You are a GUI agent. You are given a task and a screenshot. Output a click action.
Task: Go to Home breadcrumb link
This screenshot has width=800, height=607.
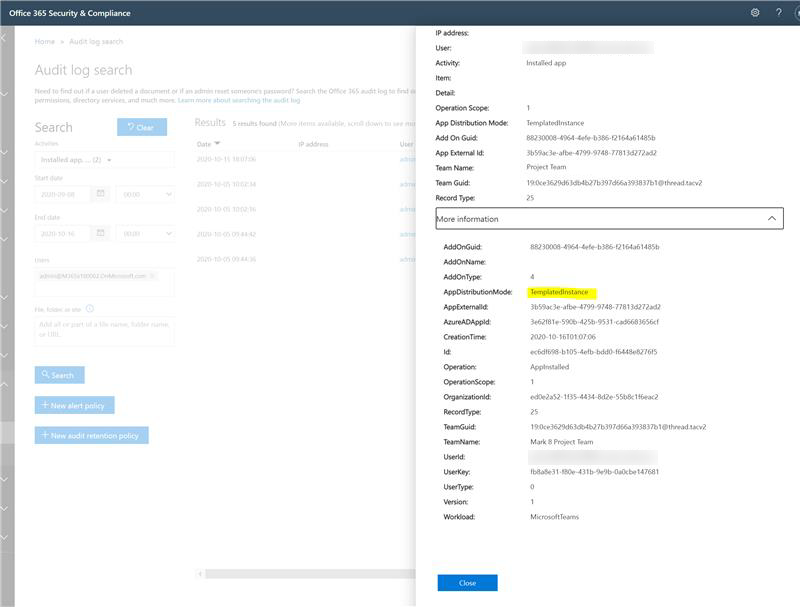[x=44, y=41]
